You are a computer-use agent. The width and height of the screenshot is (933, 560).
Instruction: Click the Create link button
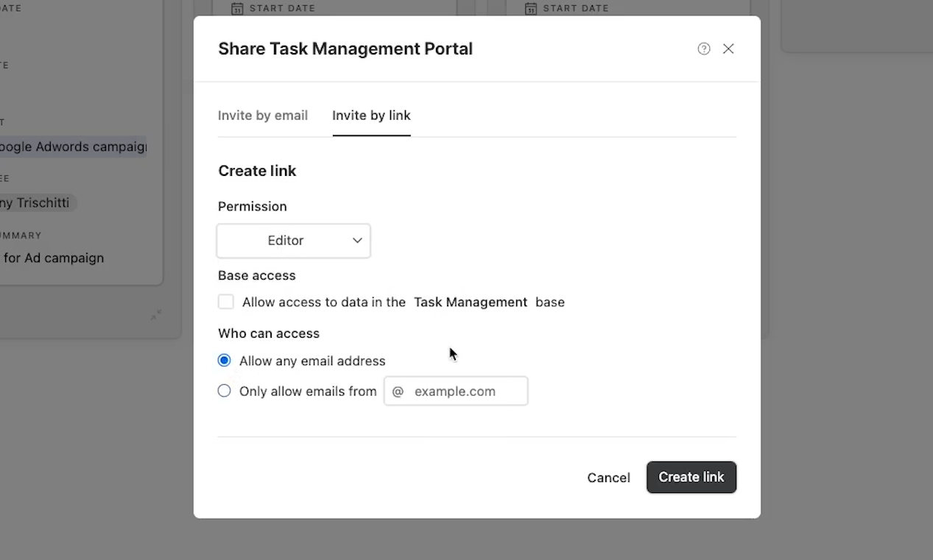coord(691,477)
